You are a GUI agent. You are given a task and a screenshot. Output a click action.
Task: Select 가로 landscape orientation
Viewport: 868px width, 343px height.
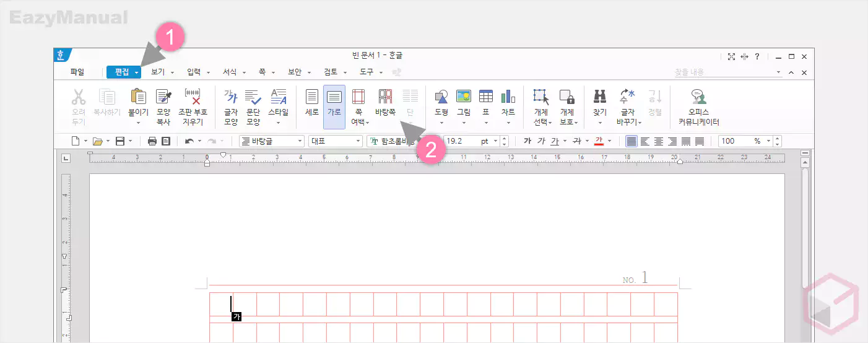point(334,106)
